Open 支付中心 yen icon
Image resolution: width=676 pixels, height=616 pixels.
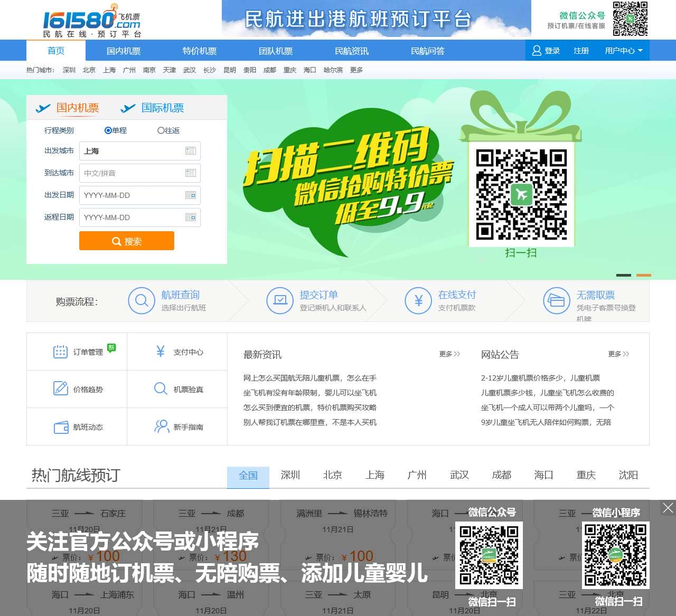[x=161, y=352]
